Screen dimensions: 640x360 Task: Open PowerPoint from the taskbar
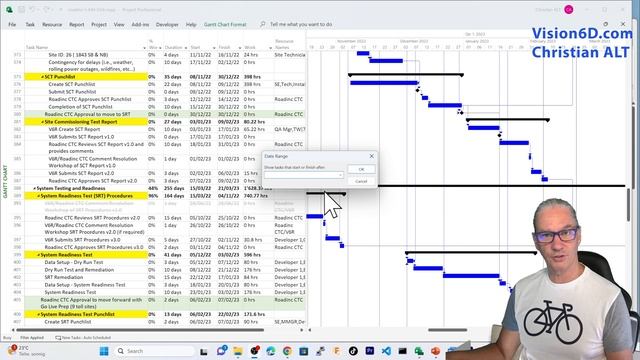[x=435, y=351]
